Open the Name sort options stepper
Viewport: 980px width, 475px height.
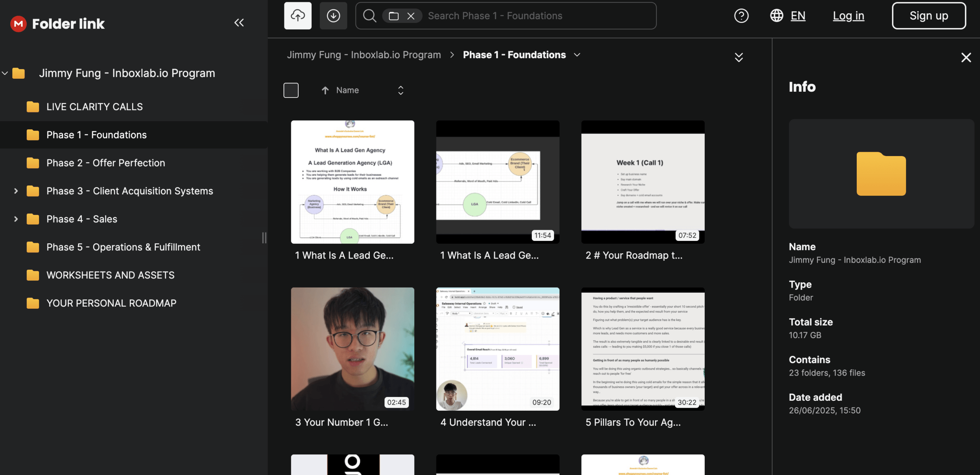pos(400,90)
